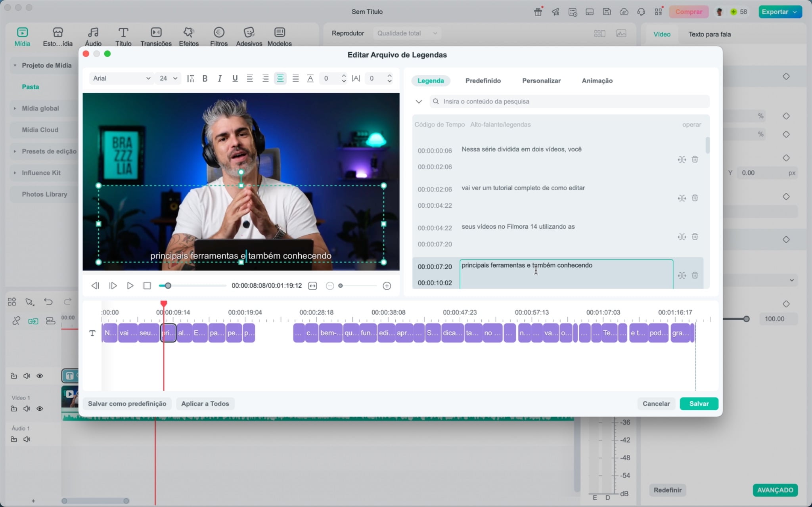812x507 pixels.
Task: Expand search options chevron in subtitle list
Action: (419, 101)
